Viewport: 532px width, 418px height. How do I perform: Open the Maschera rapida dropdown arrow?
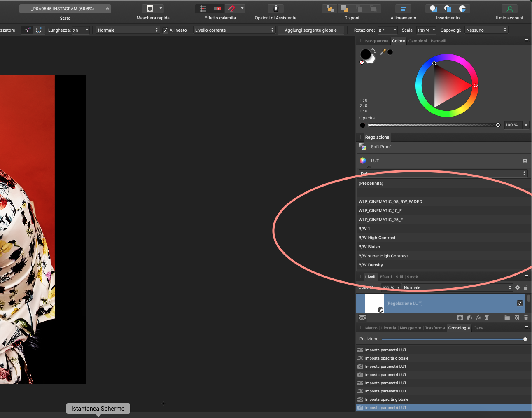point(161,8)
